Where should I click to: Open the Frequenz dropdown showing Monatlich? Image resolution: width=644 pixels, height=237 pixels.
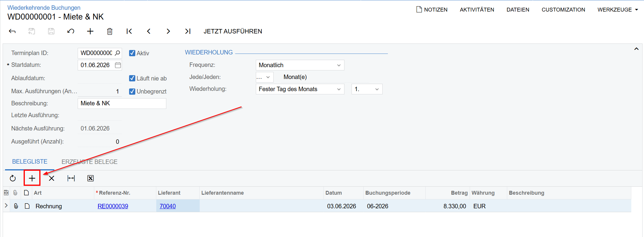click(x=300, y=65)
